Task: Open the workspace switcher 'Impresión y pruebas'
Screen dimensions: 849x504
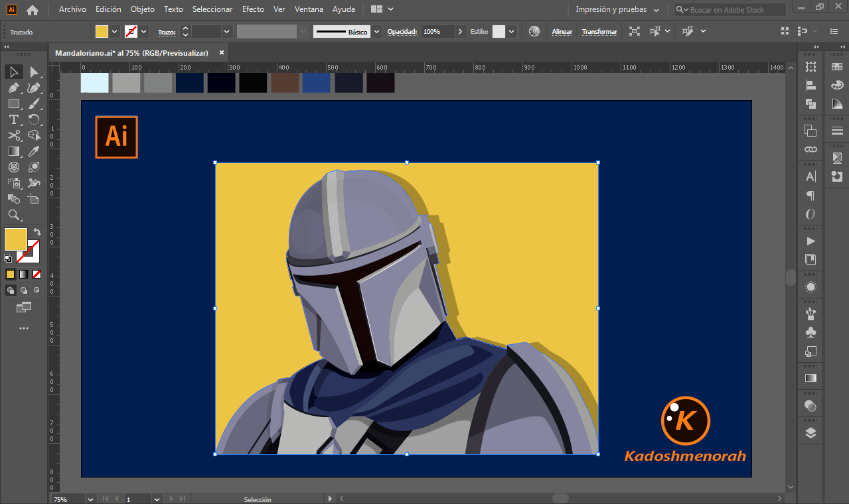Action: [x=617, y=10]
